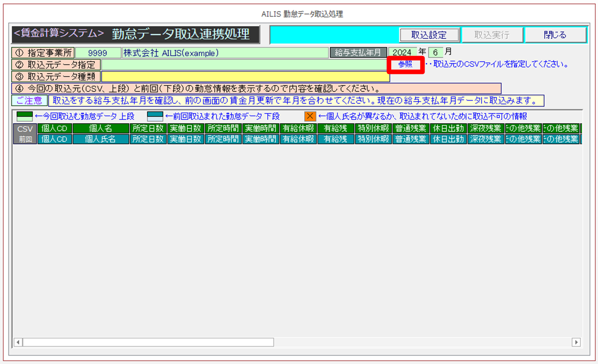Click the month field showing 6
Screen dimensions: 598x364
click(x=435, y=53)
